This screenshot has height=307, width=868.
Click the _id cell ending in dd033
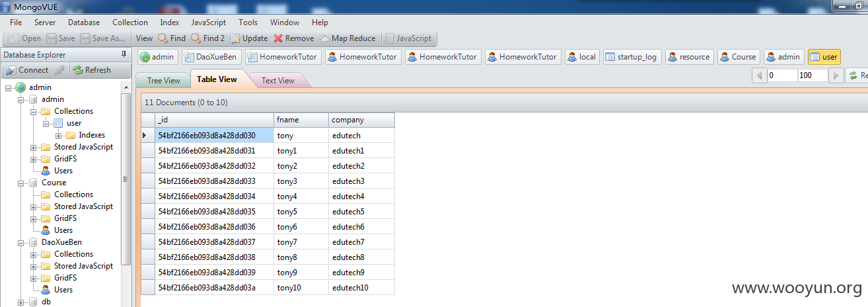click(x=215, y=181)
